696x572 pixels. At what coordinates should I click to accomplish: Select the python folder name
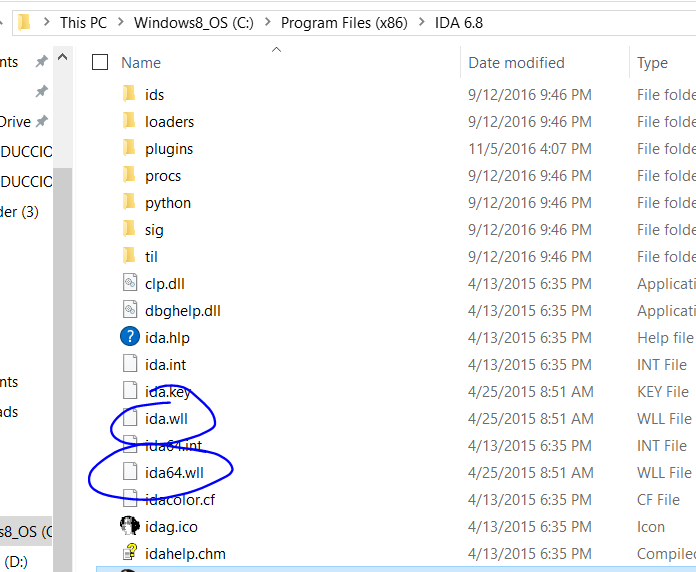click(168, 203)
